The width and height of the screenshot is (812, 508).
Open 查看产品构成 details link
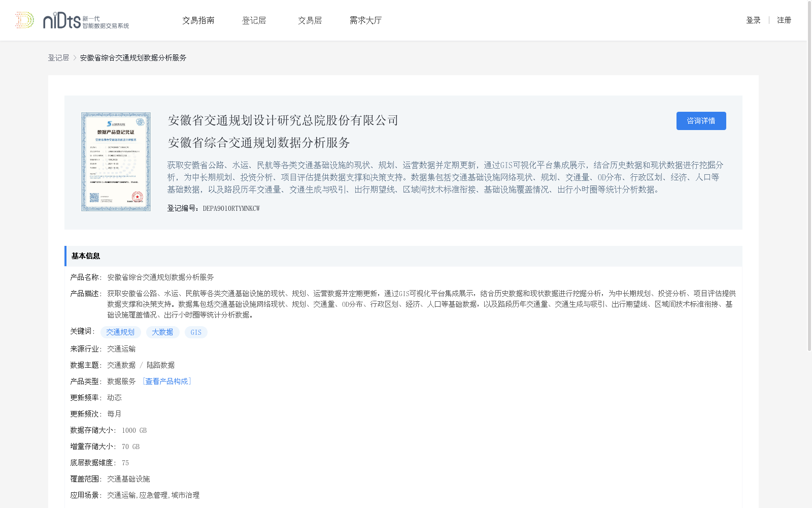pyautogui.click(x=167, y=381)
